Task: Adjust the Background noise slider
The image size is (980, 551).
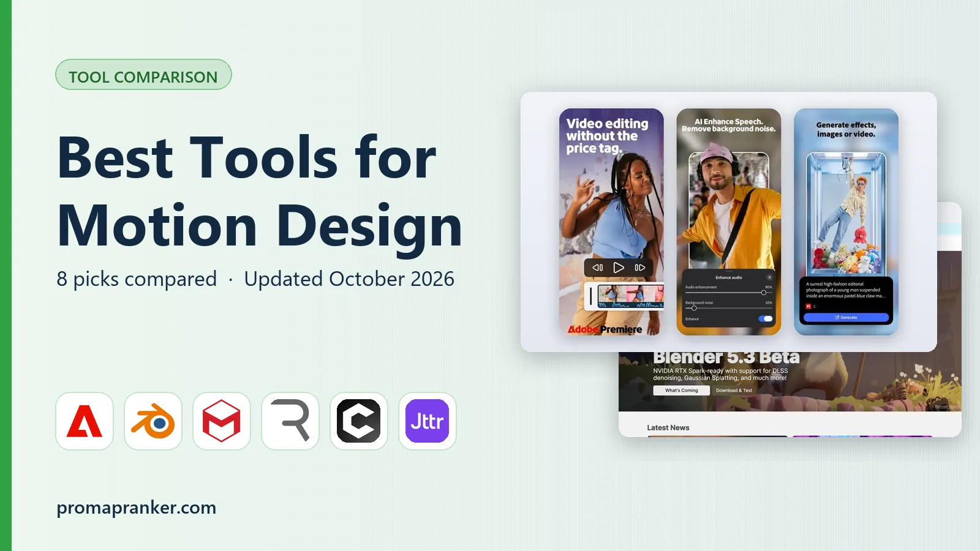Action: [x=729, y=308]
